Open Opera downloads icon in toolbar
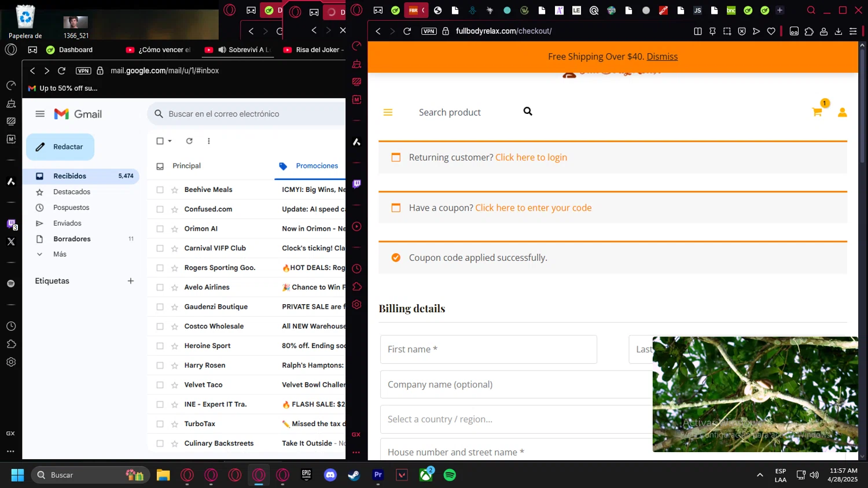Image resolution: width=868 pixels, height=488 pixels. [838, 31]
